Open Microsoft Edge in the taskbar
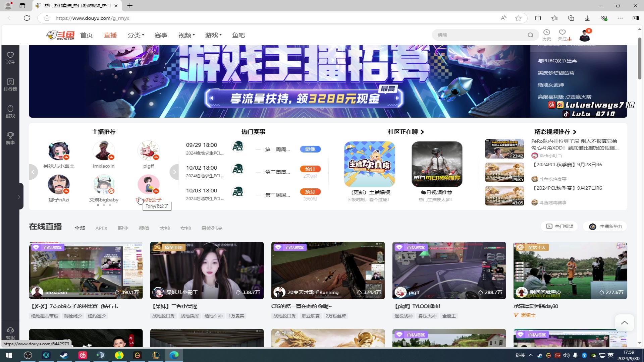The width and height of the screenshot is (644, 362). pyautogui.click(x=174, y=355)
